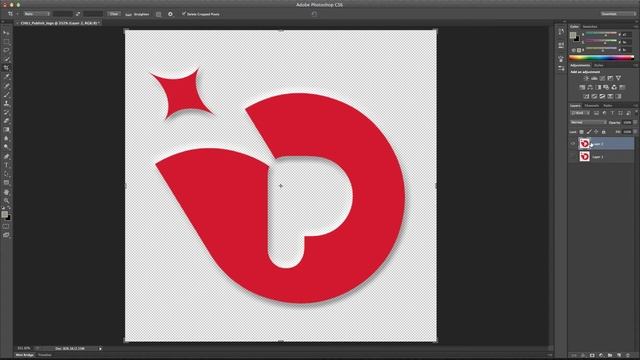The width and height of the screenshot is (640, 360).
Task: Select the Clone Stamp tool
Action: point(6,103)
